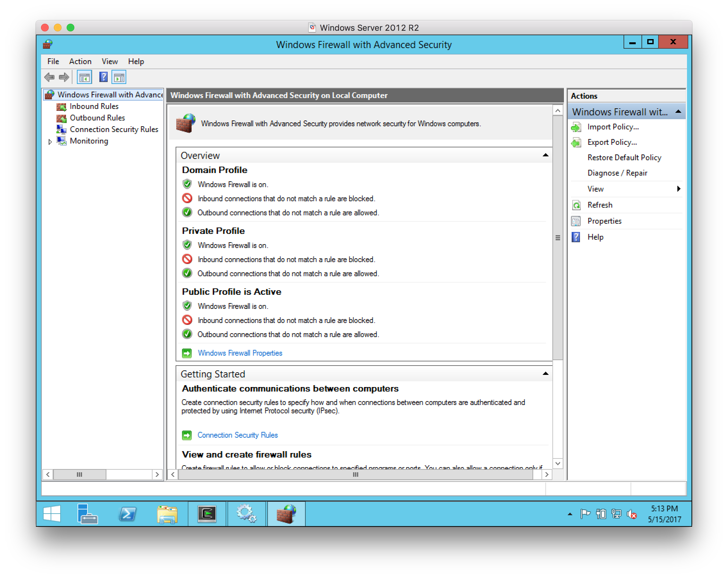Show hidden tray icons arrow
This screenshot has height=578, width=728.
tap(570, 514)
